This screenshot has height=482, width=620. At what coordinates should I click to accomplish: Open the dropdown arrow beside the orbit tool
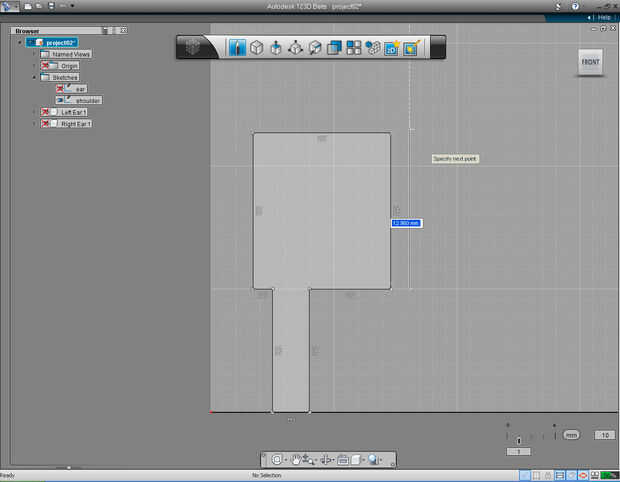tap(334, 460)
